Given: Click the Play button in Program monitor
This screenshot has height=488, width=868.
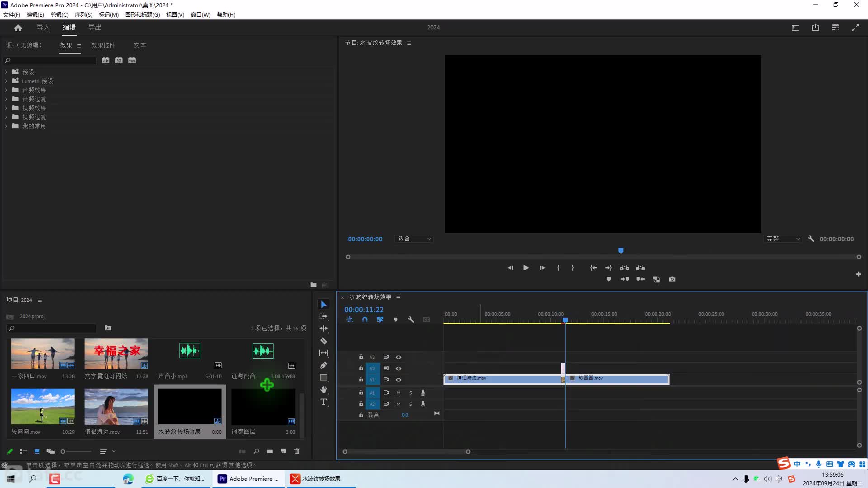Looking at the screenshot, I should tap(526, 268).
